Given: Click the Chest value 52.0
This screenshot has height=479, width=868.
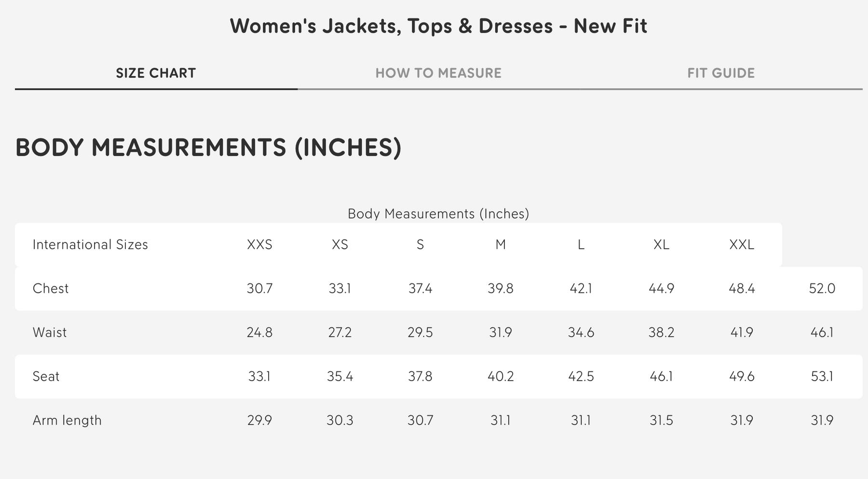Looking at the screenshot, I should click(822, 289).
